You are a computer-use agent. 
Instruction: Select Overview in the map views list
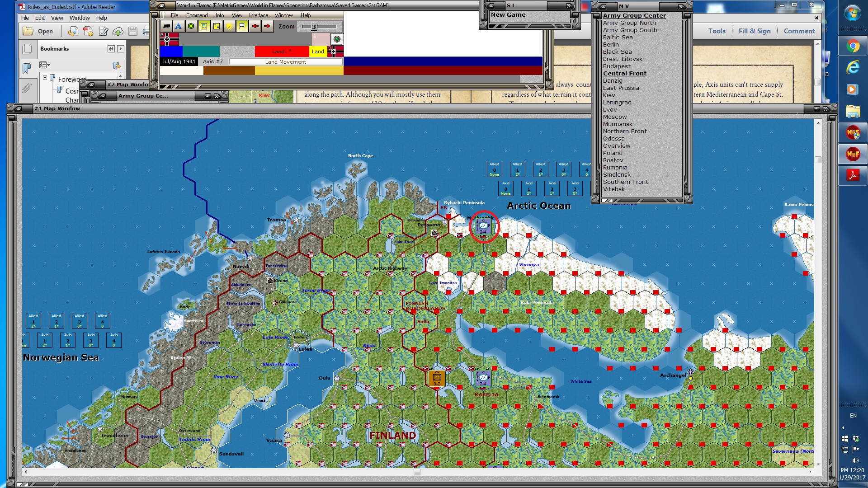click(x=617, y=145)
